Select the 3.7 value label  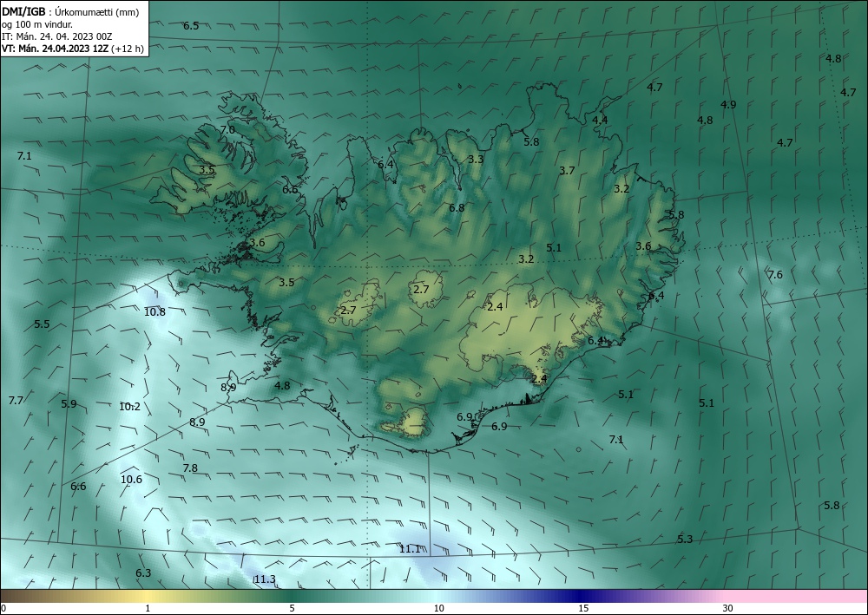click(567, 171)
